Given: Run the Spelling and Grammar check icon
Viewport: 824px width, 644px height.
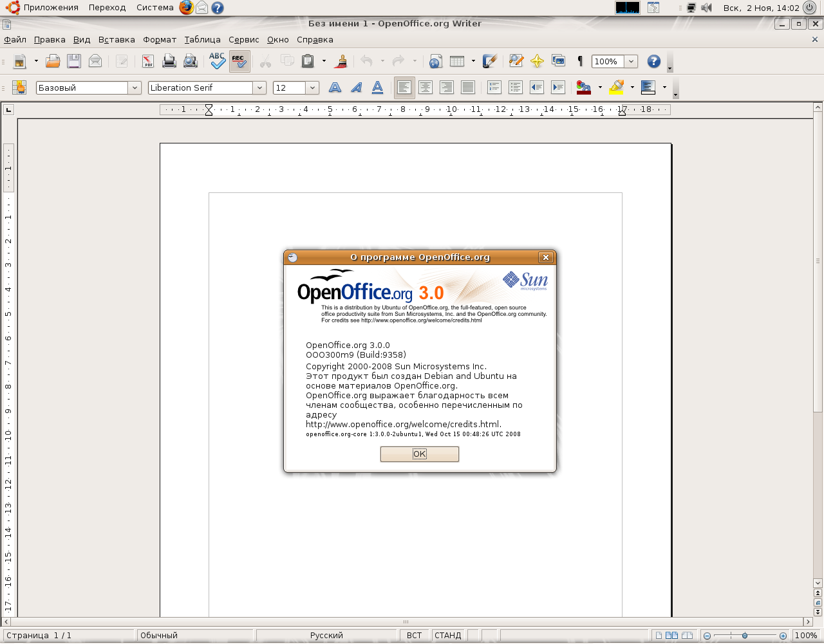Looking at the screenshot, I should point(217,61).
